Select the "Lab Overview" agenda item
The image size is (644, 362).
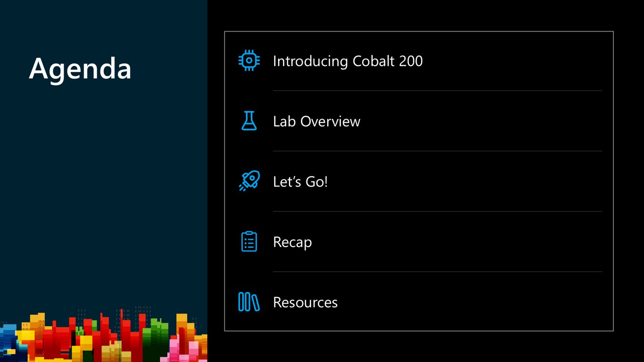[x=316, y=121]
